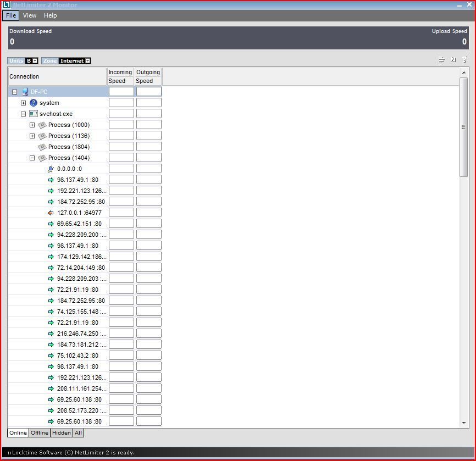
Task: Click the svchost.exe application icon
Action: (x=34, y=114)
